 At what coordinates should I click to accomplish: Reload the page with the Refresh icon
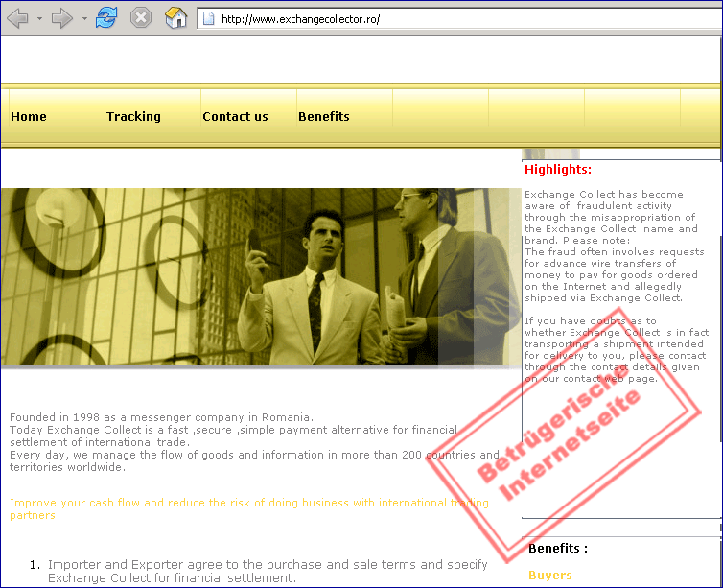tap(106, 18)
